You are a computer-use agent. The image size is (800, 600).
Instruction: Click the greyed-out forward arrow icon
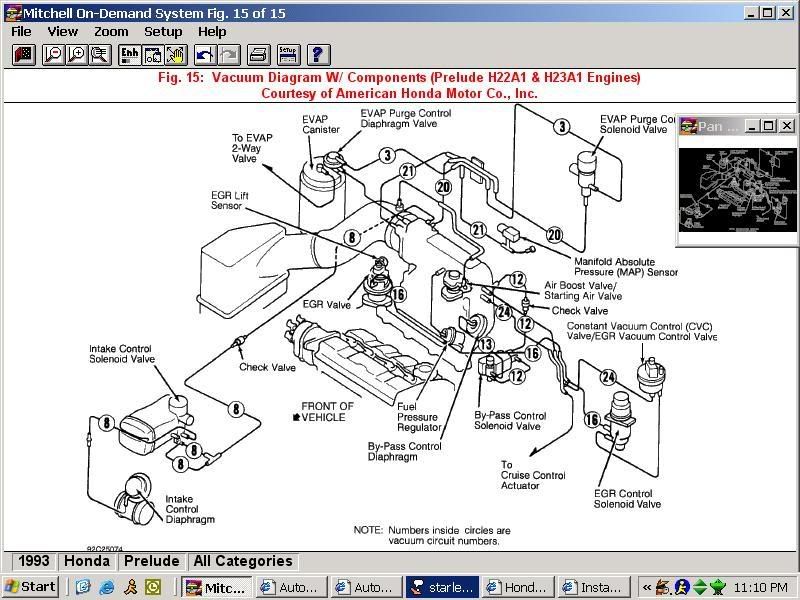pyautogui.click(x=229, y=55)
